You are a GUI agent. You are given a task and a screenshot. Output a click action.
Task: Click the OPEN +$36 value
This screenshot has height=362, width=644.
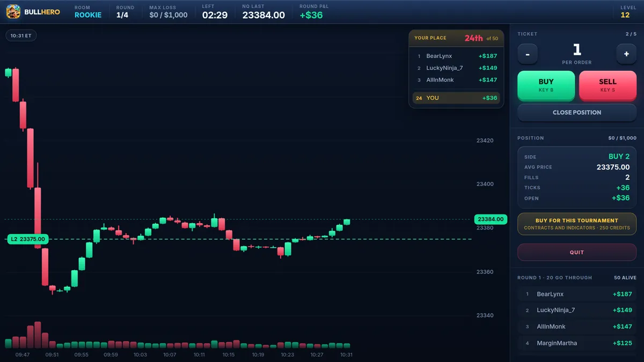(x=621, y=198)
